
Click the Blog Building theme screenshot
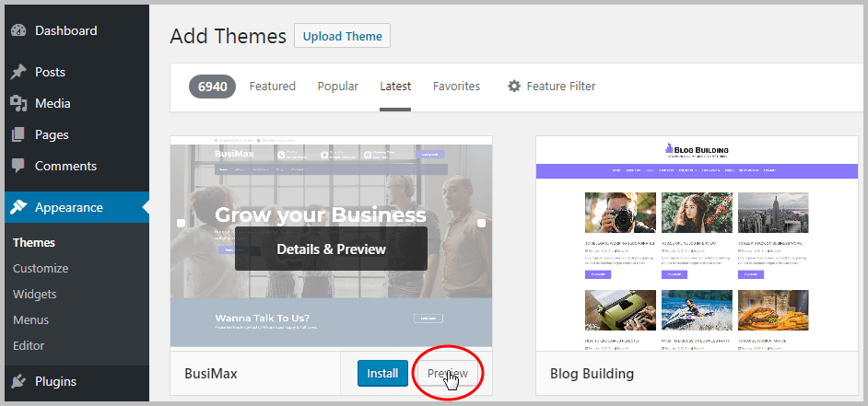[697, 244]
